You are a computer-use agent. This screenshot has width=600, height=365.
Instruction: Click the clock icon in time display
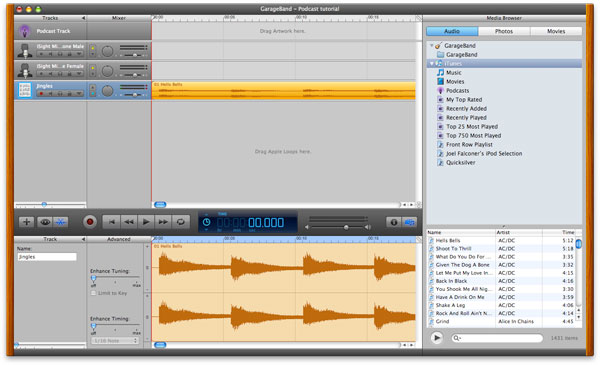pyautogui.click(x=206, y=222)
